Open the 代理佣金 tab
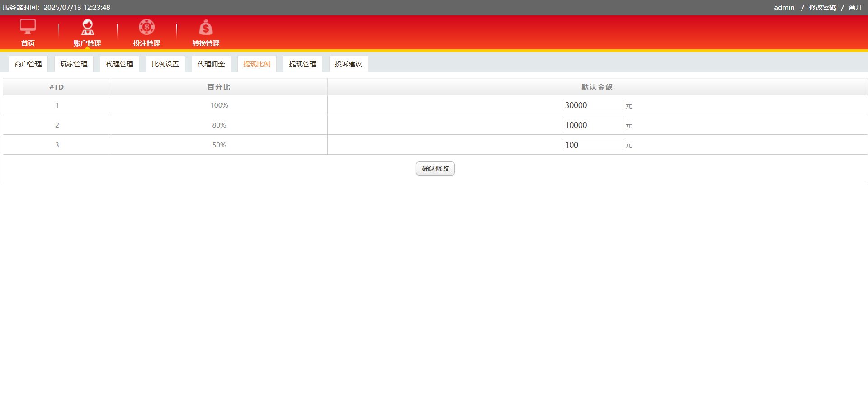This screenshot has height=418, width=868. click(211, 64)
